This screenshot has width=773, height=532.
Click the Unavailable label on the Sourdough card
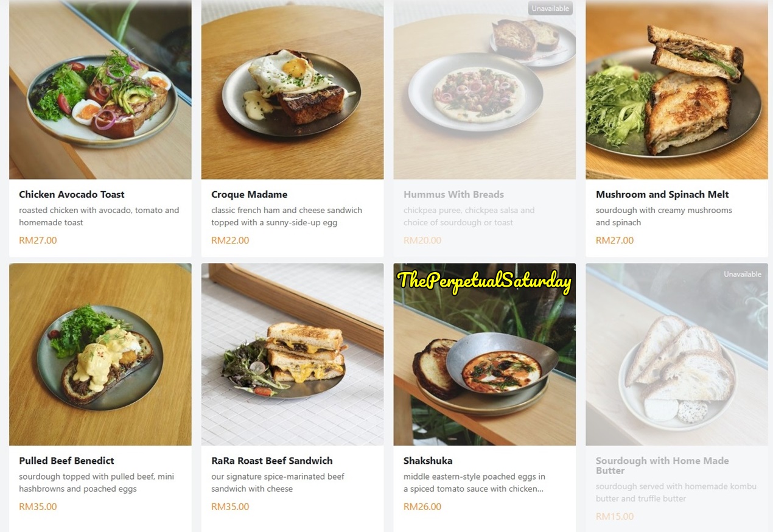[742, 275]
